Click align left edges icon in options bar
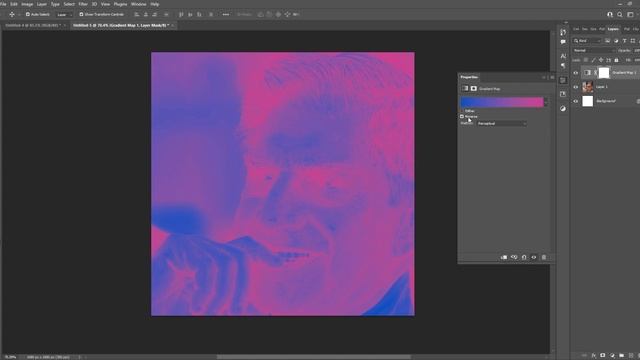This screenshot has height=360, width=640. tap(137, 14)
